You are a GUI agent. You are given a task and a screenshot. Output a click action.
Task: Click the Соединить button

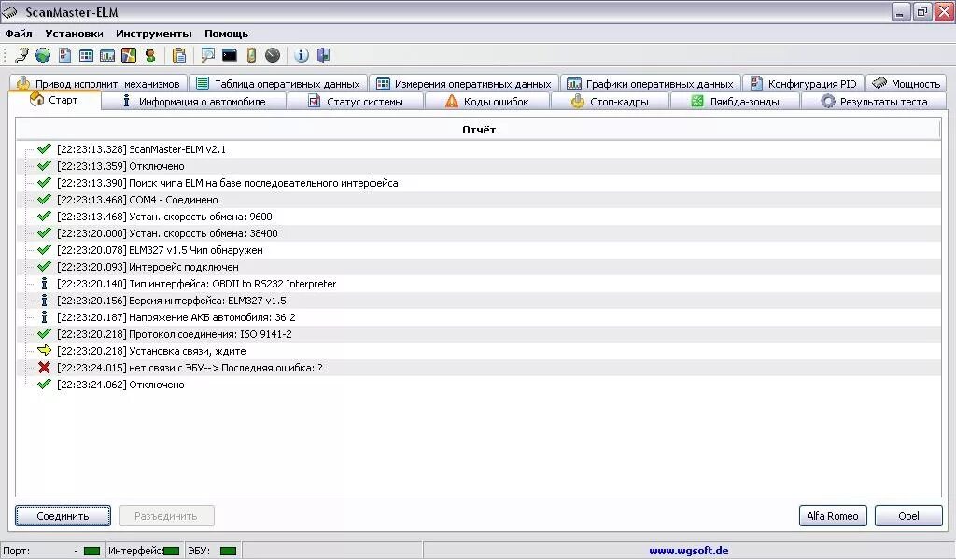click(63, 516)
